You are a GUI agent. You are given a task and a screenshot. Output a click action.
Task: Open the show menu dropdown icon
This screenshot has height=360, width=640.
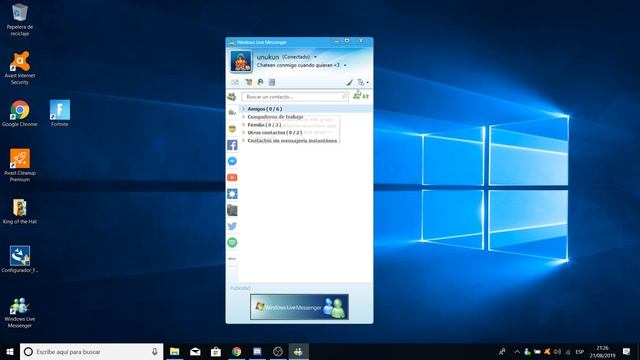pos(363,82)
